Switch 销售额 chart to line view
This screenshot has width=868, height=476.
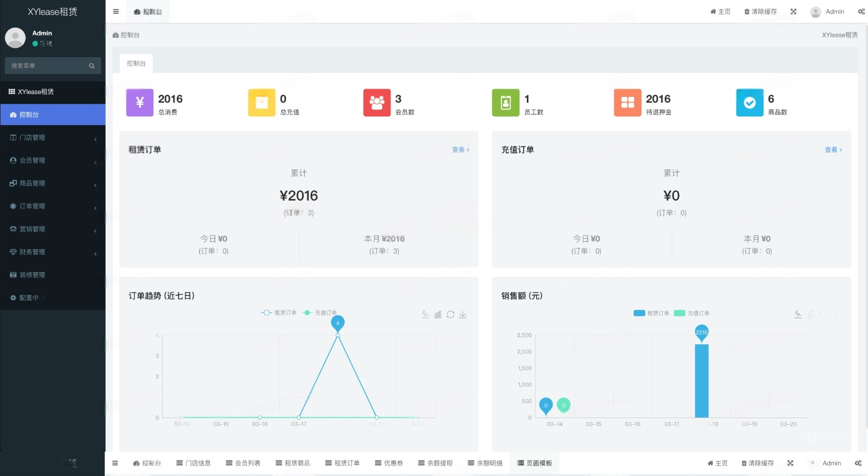click(798, 314)
